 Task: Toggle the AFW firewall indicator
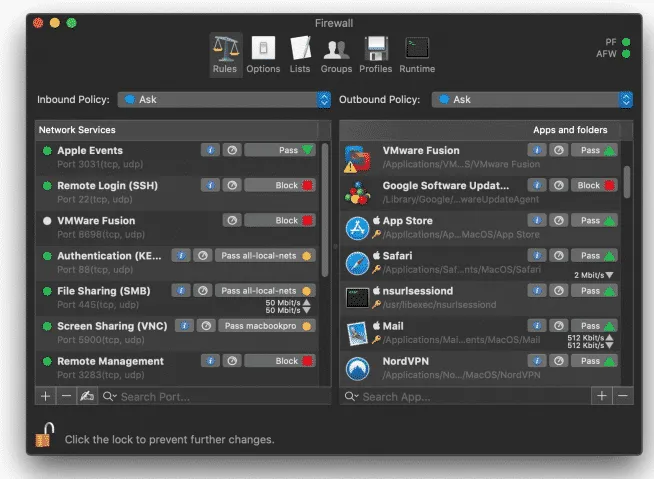626,54
